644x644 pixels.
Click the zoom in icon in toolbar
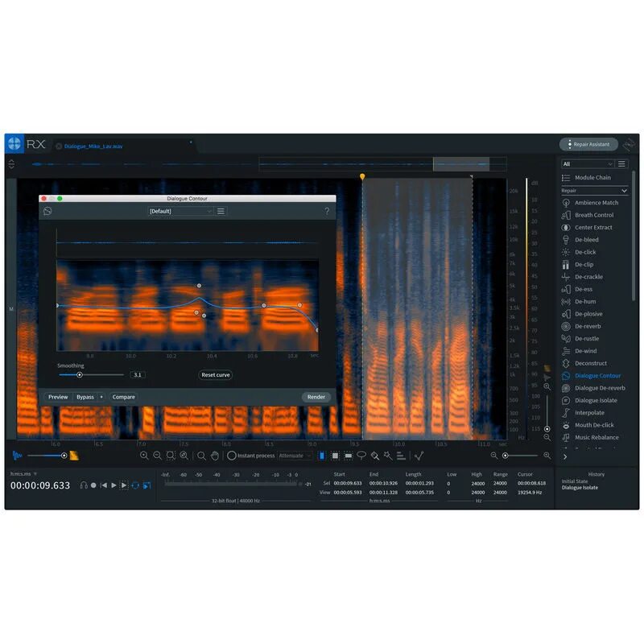coord(144,456)
